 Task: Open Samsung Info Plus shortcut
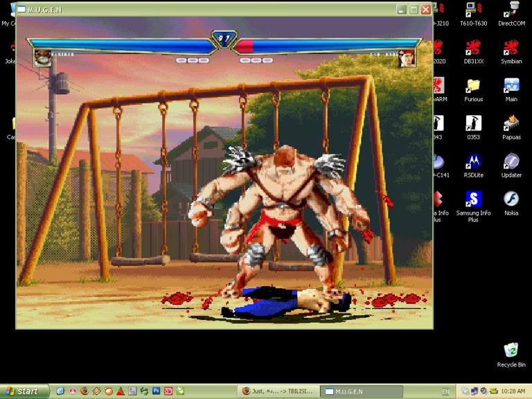click(x=473, y=200)
